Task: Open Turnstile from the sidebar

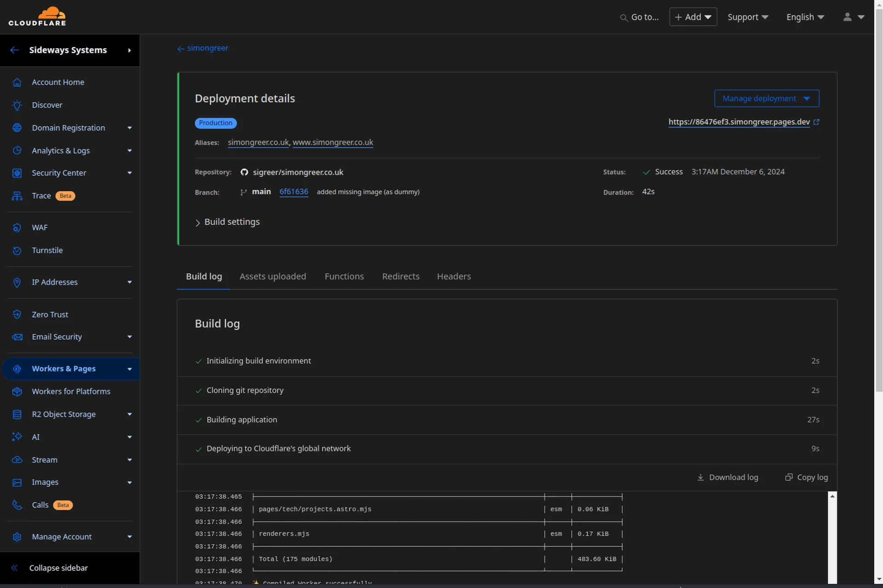Action: coord(47,250)
